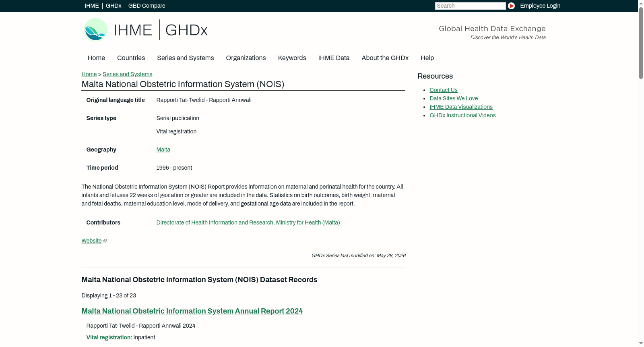Image resolution: width=644 pixels, height=347 pixels.
Task: Click the page title 'Malta National Obstetric Information System (NOIS)'
Action: click(x=183, y=84)
